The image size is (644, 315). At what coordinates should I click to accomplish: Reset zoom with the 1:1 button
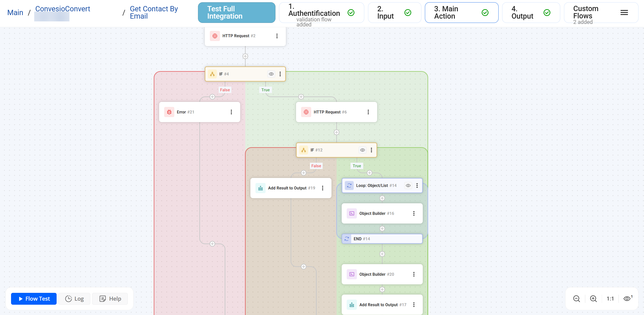[x=610, y=299]
